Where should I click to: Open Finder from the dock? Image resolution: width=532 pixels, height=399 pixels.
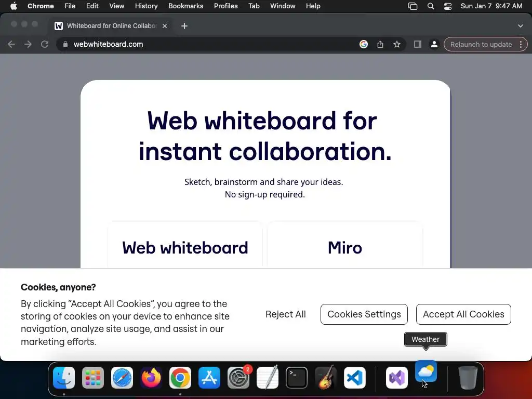[64, 378]
